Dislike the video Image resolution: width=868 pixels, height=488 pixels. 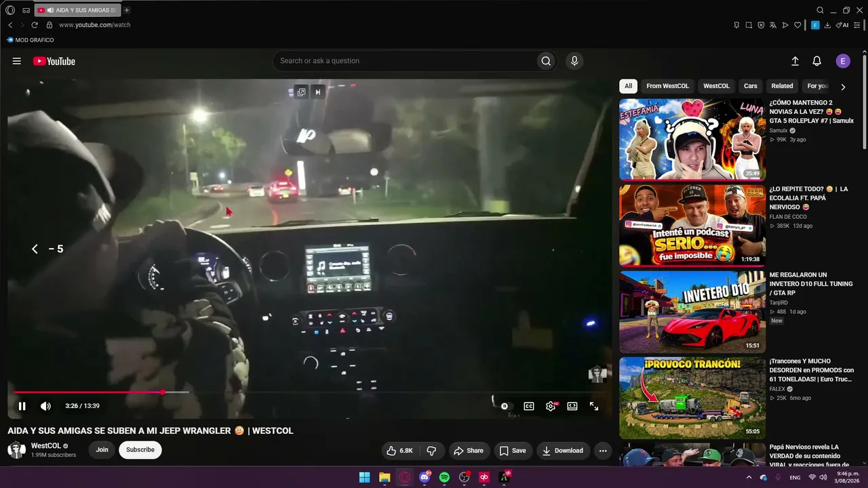click(431, 451)
